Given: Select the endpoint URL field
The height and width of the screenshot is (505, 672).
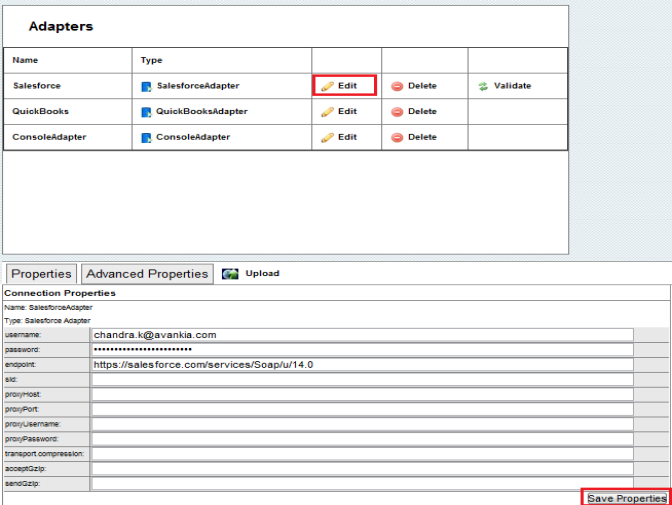Looking at the screenshot, I should coord(362,365).
